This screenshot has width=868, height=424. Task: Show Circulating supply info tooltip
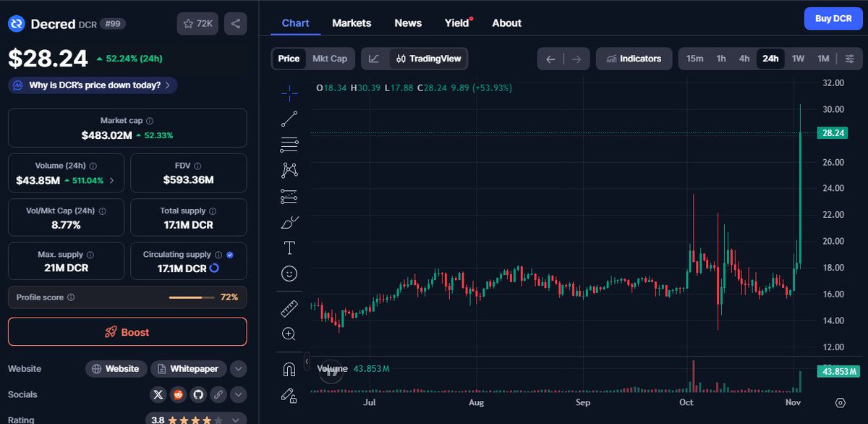click(x=218, y=255)
